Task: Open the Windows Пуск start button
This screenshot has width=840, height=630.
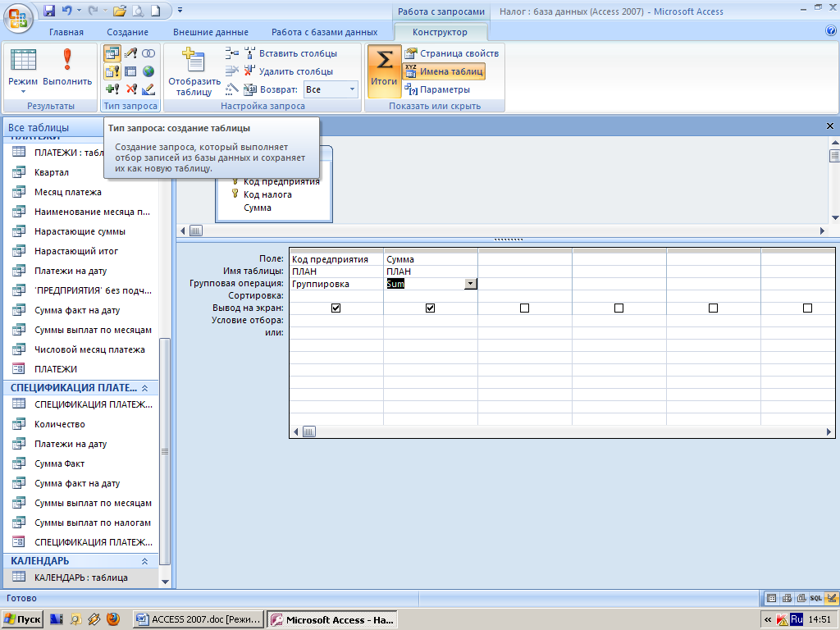Action: point(22,620)
